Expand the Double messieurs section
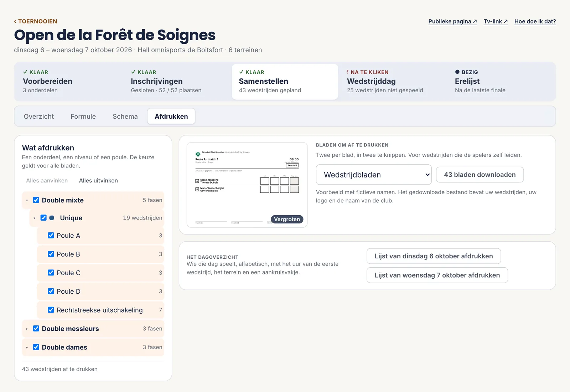The height and width of the screenshot is (392, 570). (x=27, y=329)
